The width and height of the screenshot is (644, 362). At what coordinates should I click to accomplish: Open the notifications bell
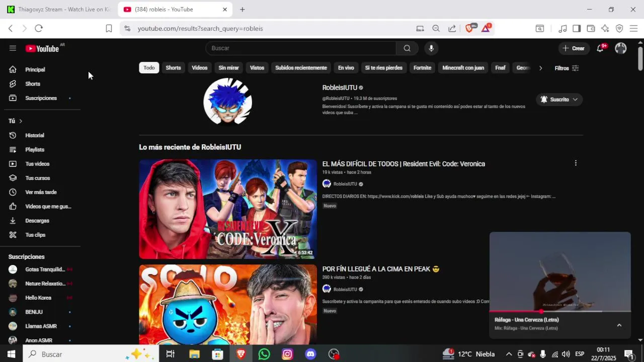600,48
